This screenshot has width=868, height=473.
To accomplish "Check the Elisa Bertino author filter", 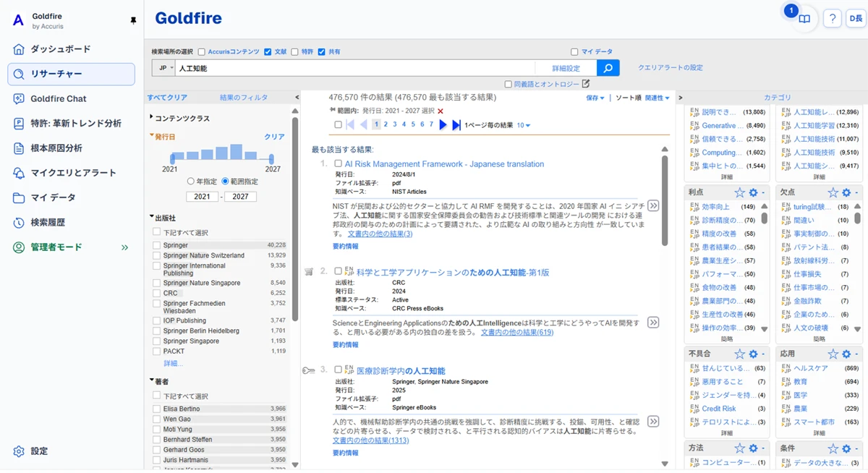I will 157,409.
